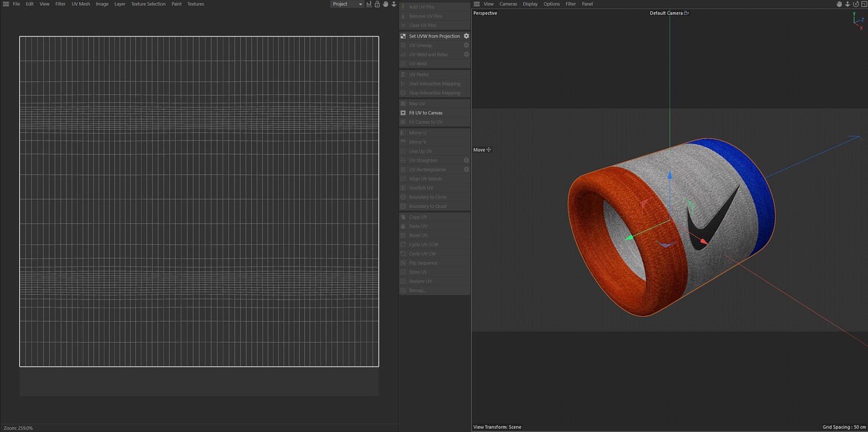Click the Remove UV Pins label

click(426, 16)
